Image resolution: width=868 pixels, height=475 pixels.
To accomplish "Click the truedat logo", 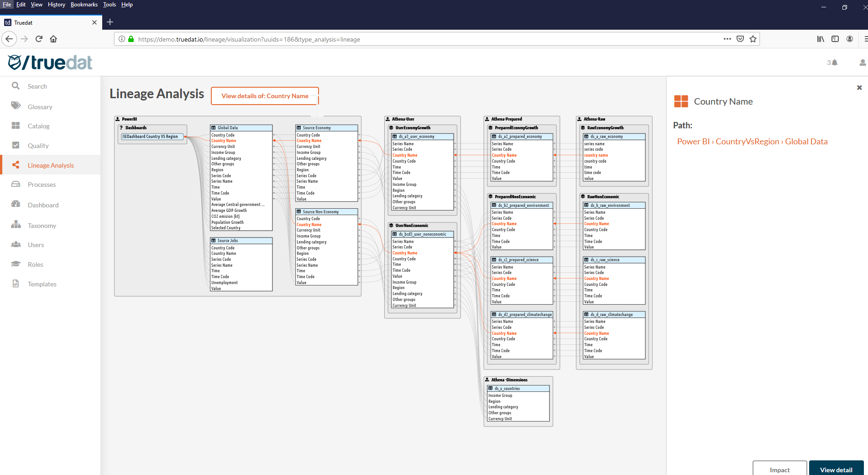I will (x=50, y=62).
